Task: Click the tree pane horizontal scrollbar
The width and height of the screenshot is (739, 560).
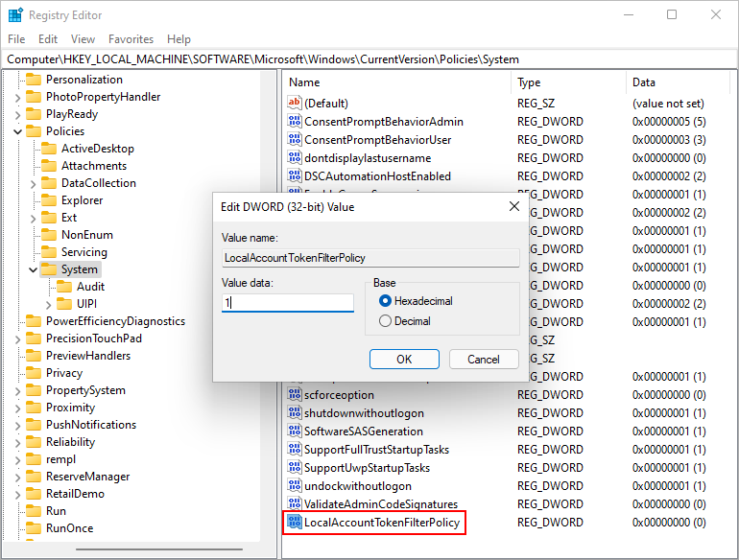Action: tap(159, 549)
